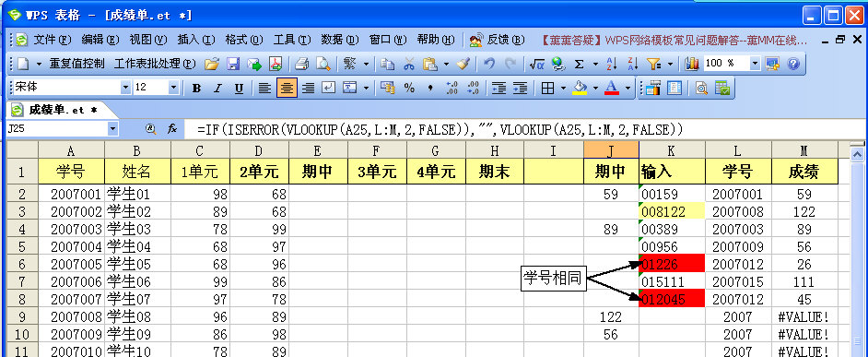This screenshot has height=357, width=868.
Task: Cut selection with the scissors icon
Action: tap(409, 65)
